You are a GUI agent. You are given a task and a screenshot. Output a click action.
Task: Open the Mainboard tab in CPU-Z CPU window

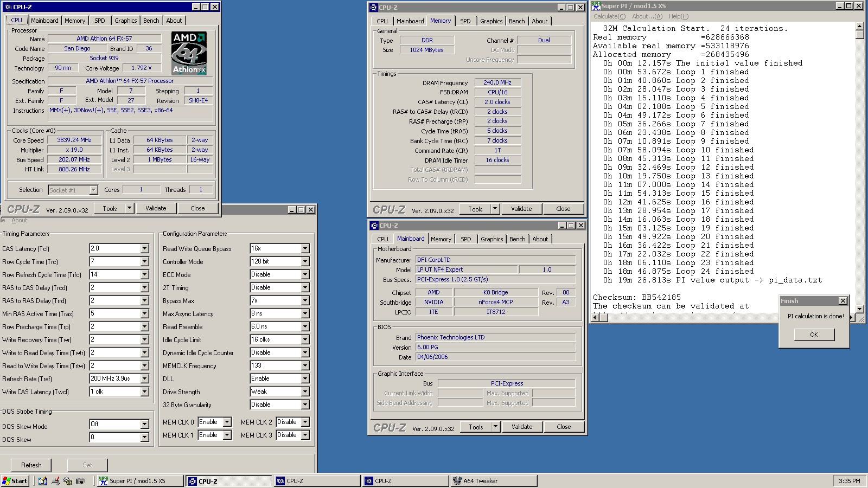[x=44, y=21]
